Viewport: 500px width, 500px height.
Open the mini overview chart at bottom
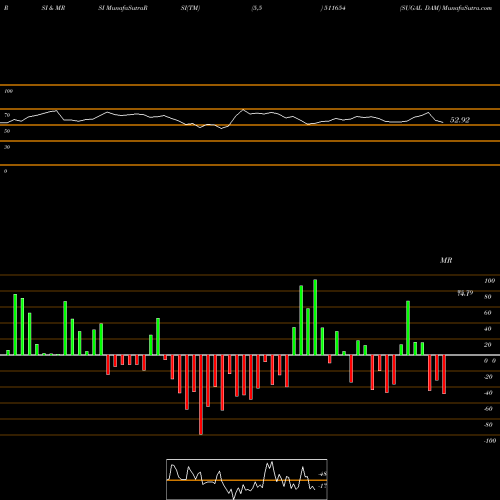[247, 479]
